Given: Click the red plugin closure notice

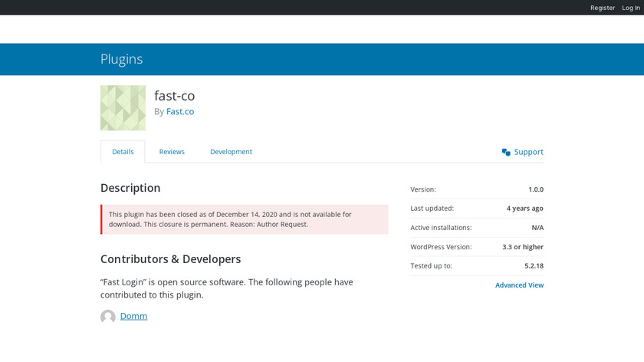Looking at the screenshot, I should [245, 219].
